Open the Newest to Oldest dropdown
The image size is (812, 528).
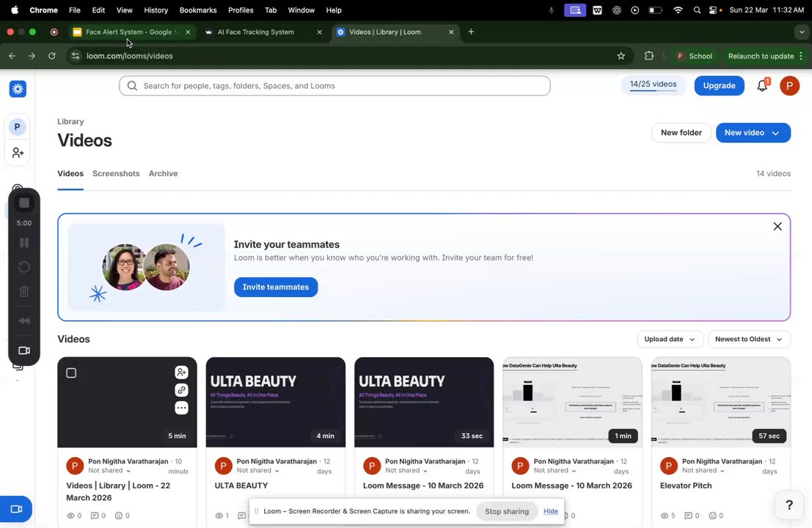pyautogui.click(x=749, y=339)
